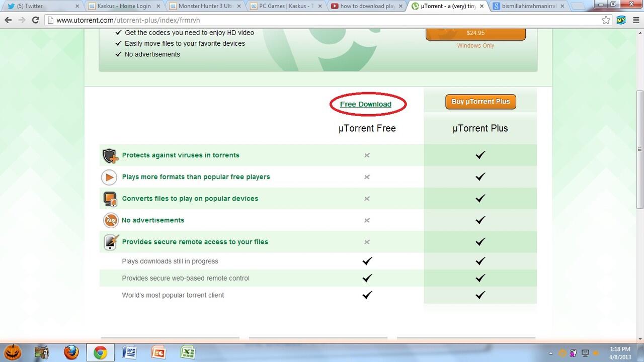This screenshot has height=362, width=644.
Task: Click the No advertisements ADS icon
Action: coord(110,220)
